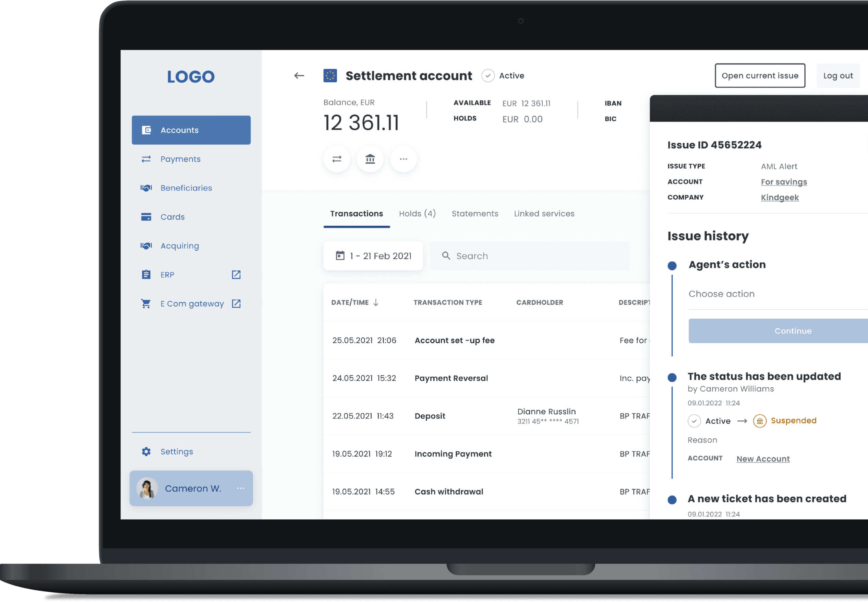Click the Active checkmark icon in issue history
Image resolution: width=868 pixels, height=602 pixels.
694,421
